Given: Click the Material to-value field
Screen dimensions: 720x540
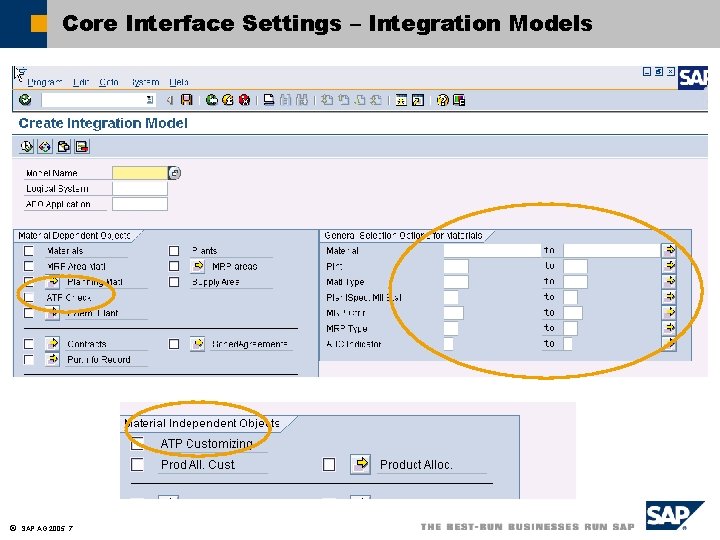Looking at the screenshot, I should pos(612,251).
